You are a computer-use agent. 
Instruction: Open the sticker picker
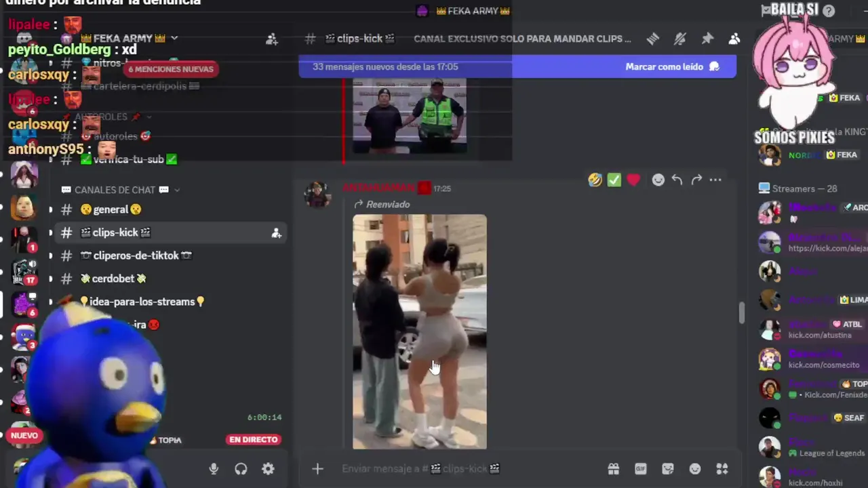pyautogui.click(x=668, y=468)
